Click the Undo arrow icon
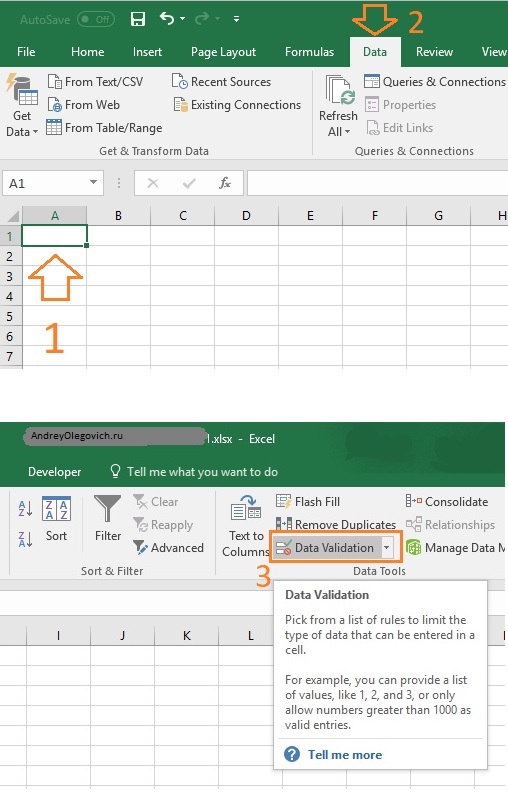The image size is (508, 792). (167, 19)
